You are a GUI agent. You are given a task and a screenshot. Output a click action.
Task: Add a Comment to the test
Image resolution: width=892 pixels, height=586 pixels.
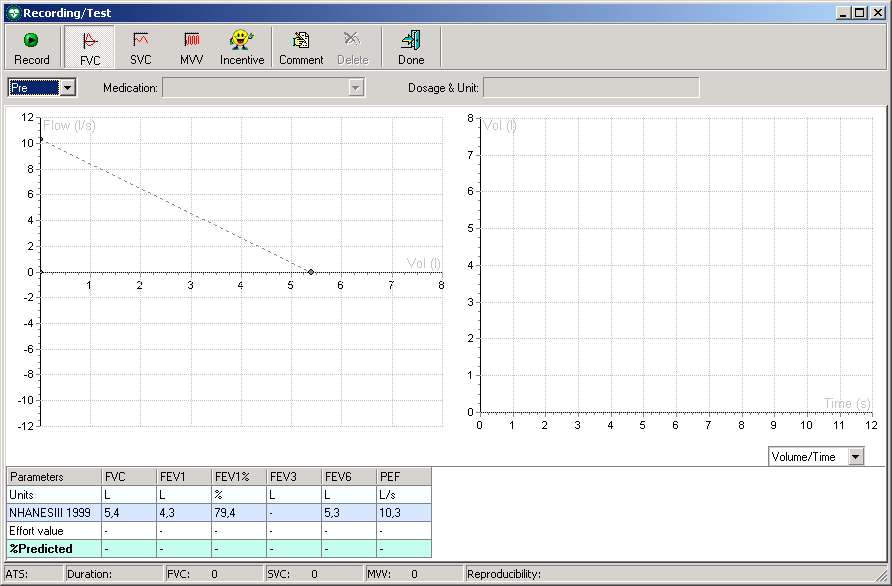301,47
